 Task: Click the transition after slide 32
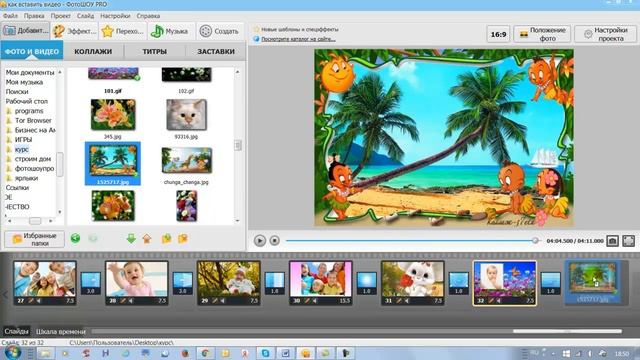pyautogui.click(x=551, y=283)
